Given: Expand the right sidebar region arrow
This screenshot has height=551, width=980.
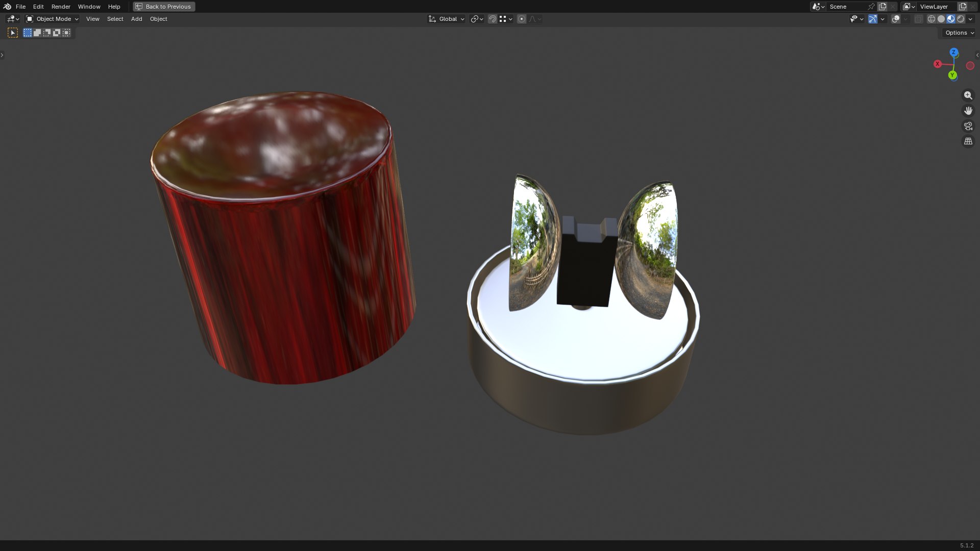Looking at the screenshot, I should coord(977,55).
